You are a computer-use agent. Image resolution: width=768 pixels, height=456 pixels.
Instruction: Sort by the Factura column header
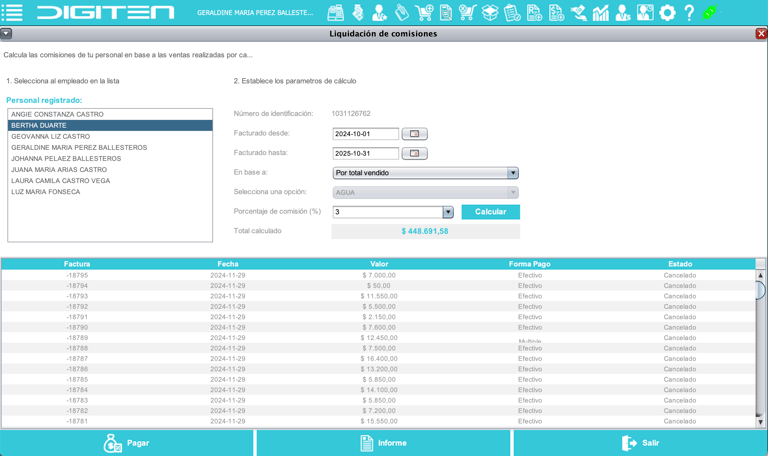click(x=77, y=264)
